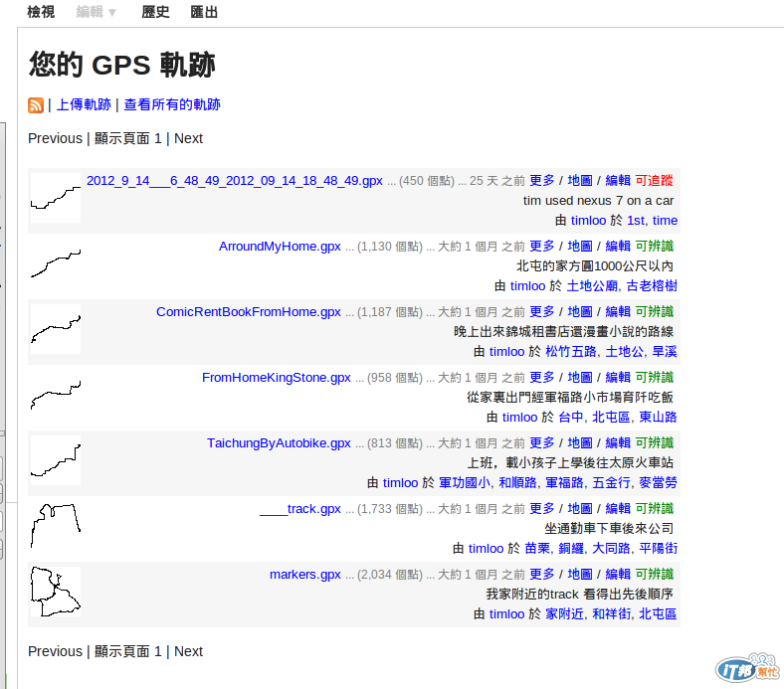
Task: Open ComicRentBookFromHome.gpx trace
Action: tap(249, 312)
